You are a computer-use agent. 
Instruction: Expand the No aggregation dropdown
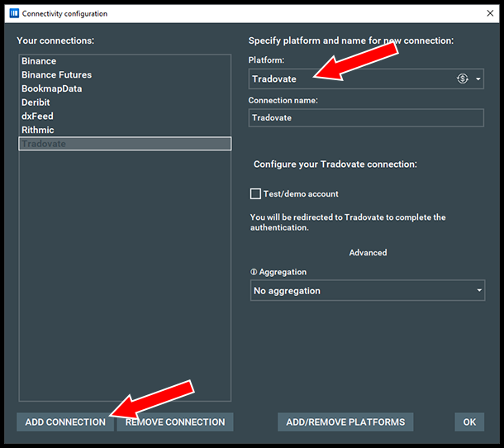click(368, 290)
